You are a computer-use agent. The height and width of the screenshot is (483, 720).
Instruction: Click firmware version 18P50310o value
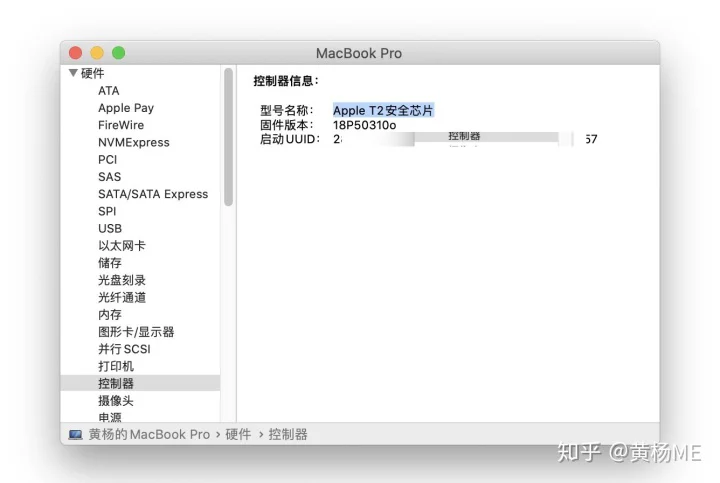click(365, 125)
